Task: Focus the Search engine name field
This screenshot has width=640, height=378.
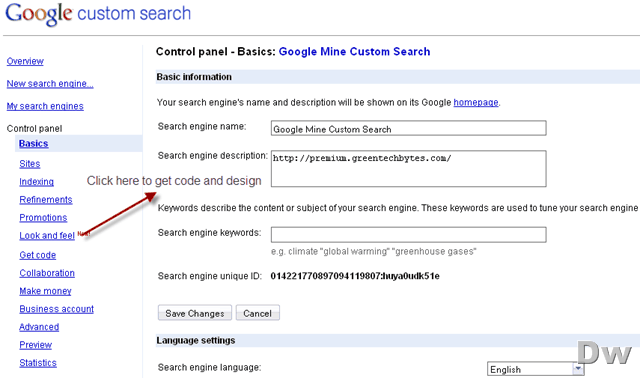Action: point(409,128)
